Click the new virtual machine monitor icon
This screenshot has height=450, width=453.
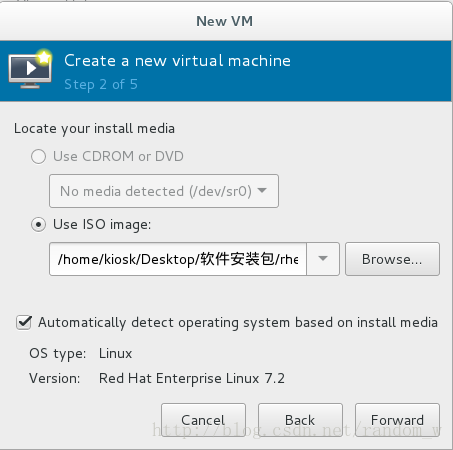point(30,69)
